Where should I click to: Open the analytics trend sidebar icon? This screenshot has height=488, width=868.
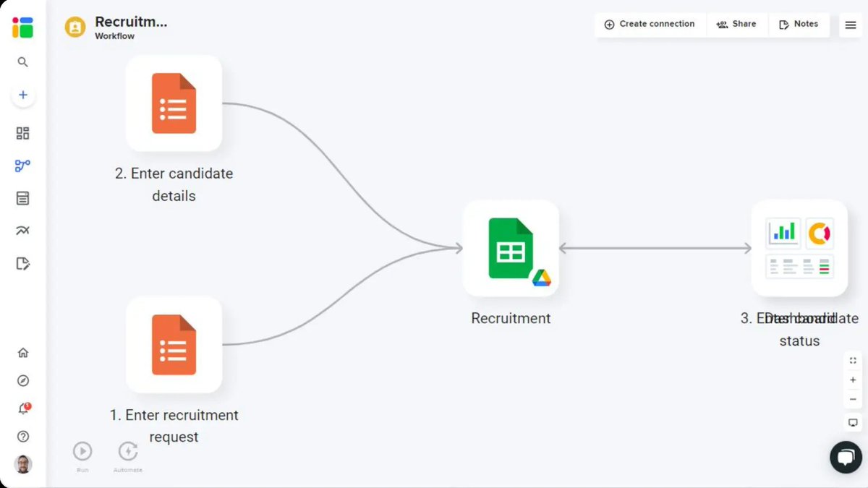coord(22,231)
